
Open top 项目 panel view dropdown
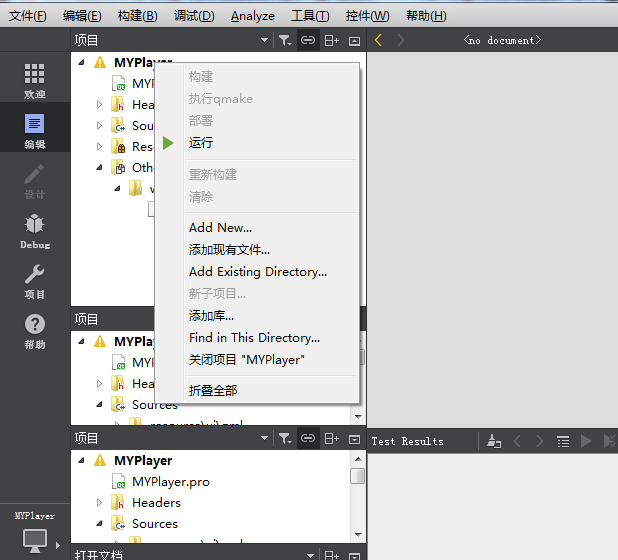tap(264, 40)
